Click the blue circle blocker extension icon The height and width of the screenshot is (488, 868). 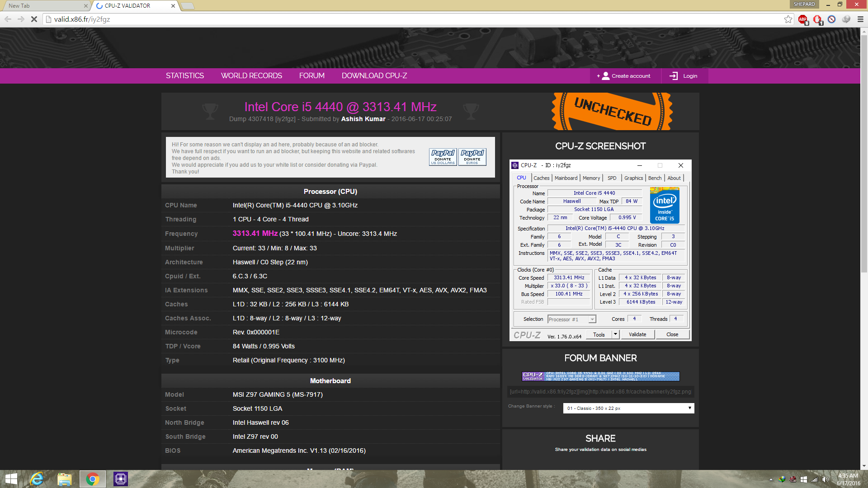832,19
